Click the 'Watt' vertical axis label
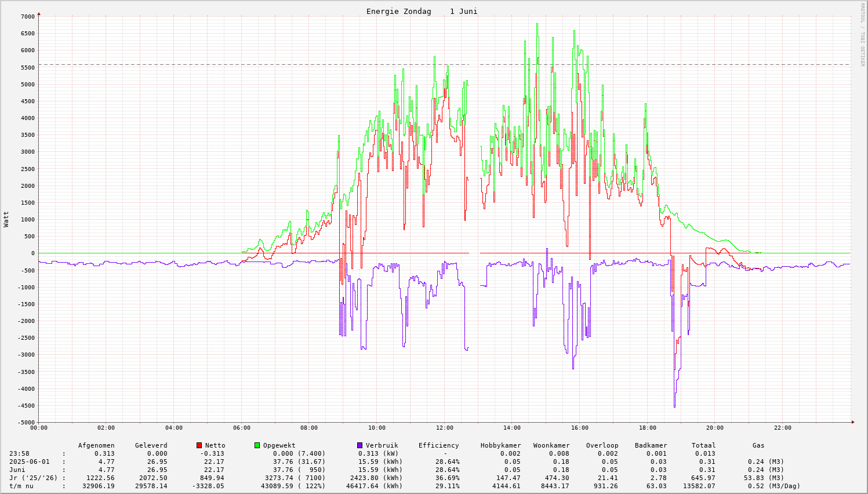The height and width of the screenshot is (494, 868). pyautogui.click(x=6, y=219)
